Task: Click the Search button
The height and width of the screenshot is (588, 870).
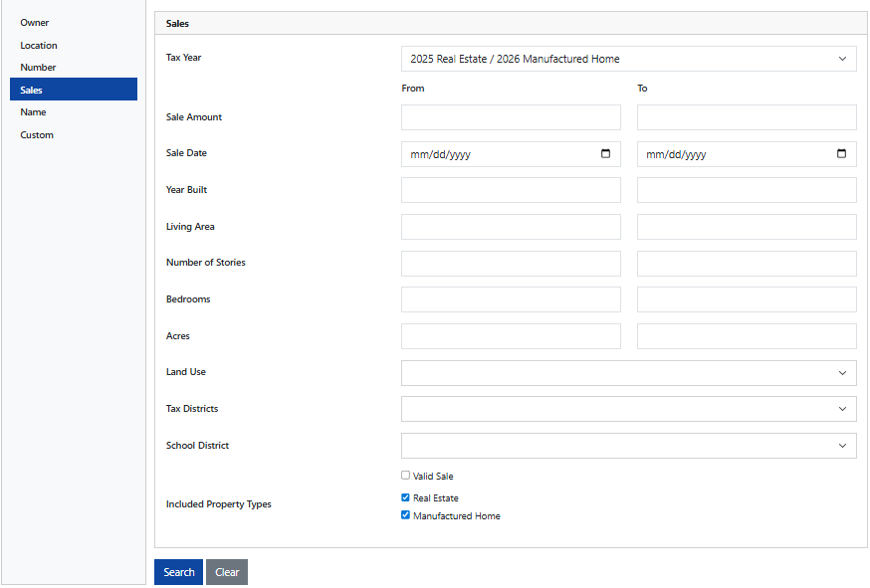Action: click(x=178, y=572)
